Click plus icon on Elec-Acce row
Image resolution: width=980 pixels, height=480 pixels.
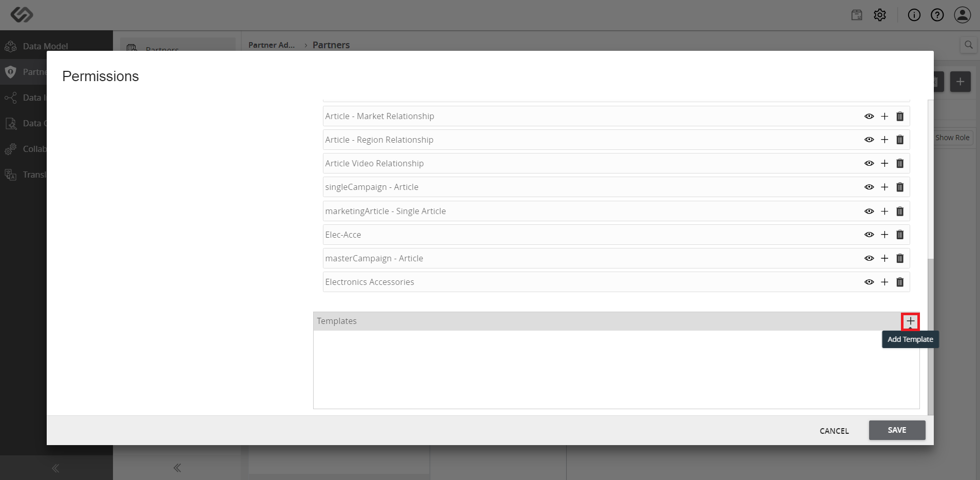point(885,235)
